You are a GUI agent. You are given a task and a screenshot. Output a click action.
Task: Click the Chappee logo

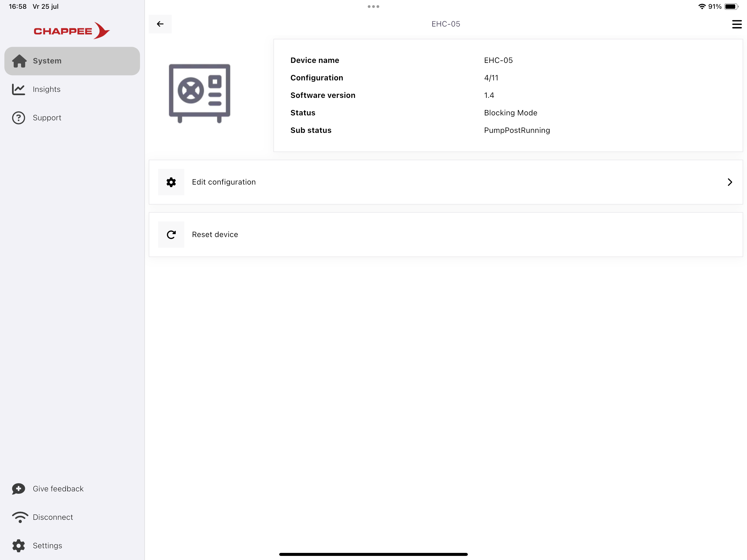coord(72,31)
